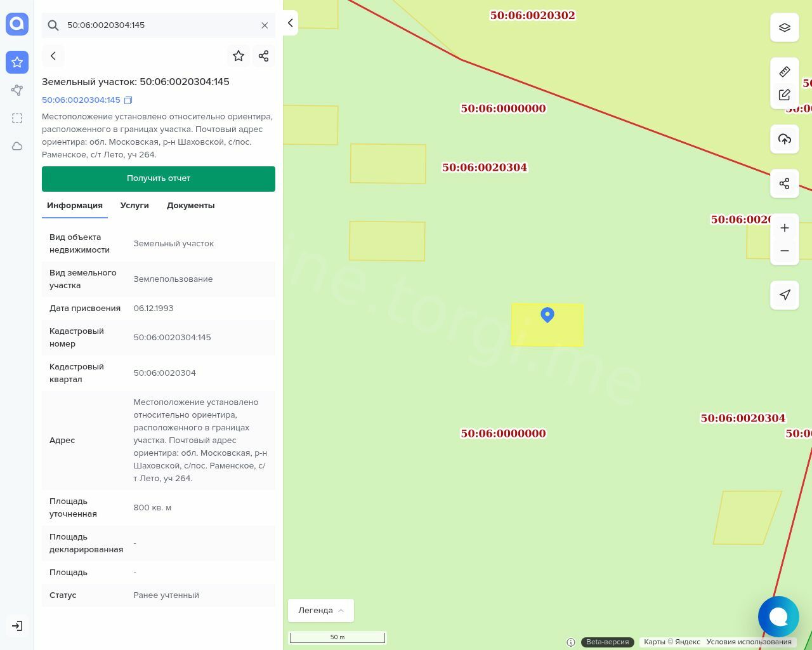The width and height of the screenshot is (812, 650).
Task: Expand the Легенда panel
Action: [321, 611]
